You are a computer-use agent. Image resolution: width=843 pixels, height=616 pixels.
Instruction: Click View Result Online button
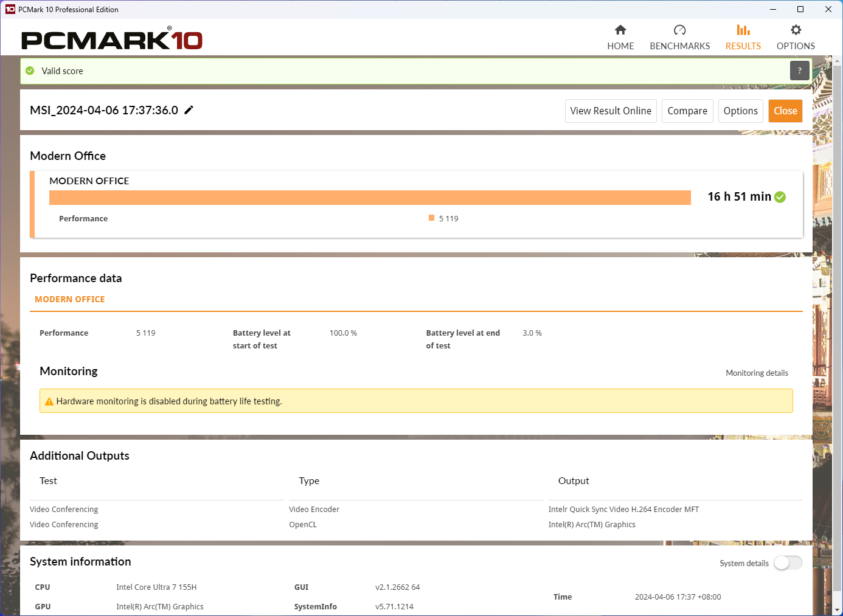click(611, 111)
